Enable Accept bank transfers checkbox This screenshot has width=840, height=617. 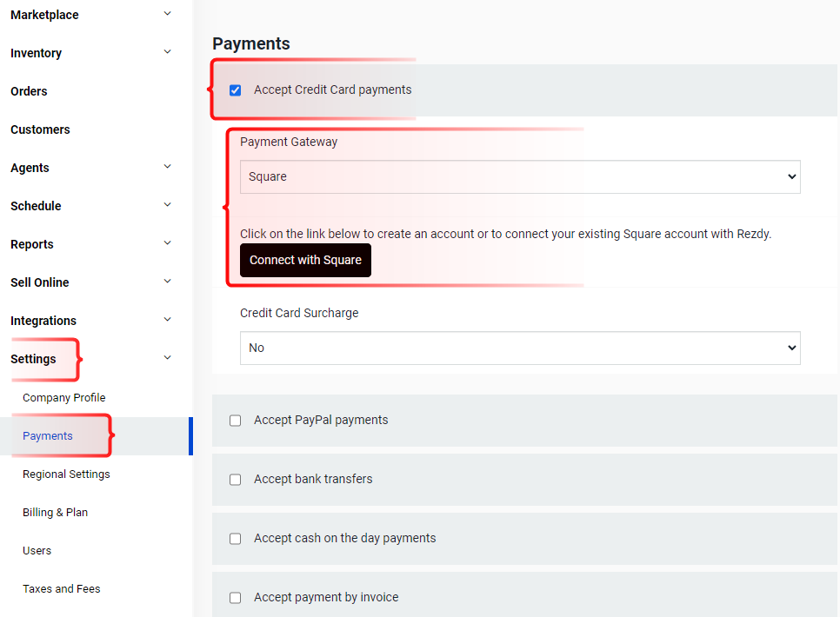pyautogui.click(x=235, y=480)
